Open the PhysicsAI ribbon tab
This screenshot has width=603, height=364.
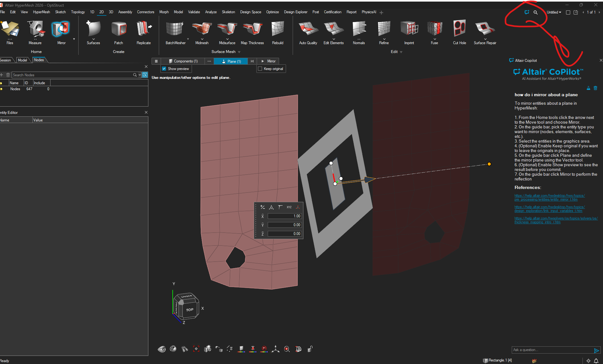[x=369, y=12]
